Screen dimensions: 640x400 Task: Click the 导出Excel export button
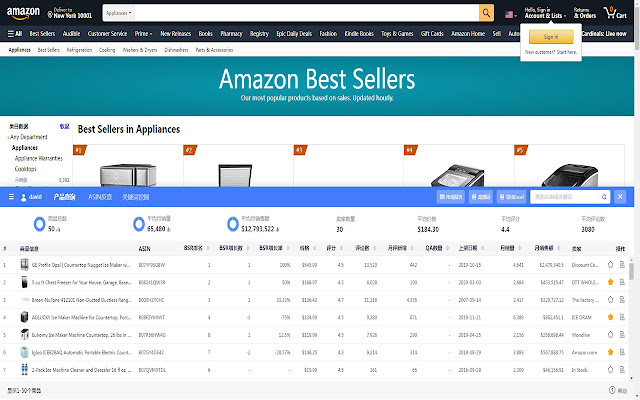coord(511,197)
